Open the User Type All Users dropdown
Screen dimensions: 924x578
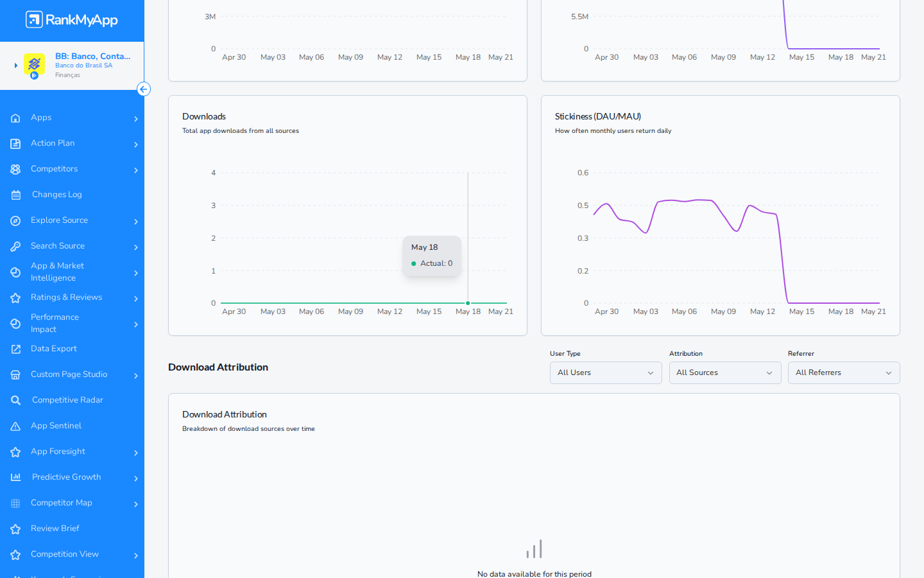pos(606,373)
